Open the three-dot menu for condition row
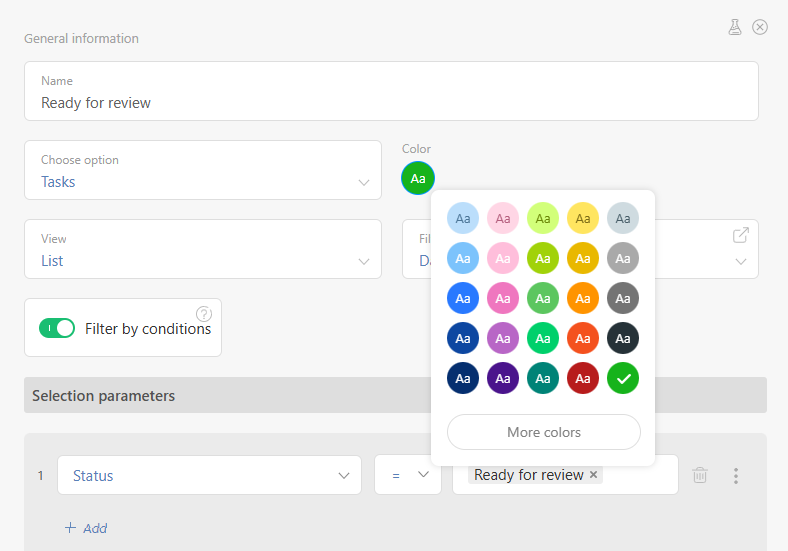 tap(736, 476)
